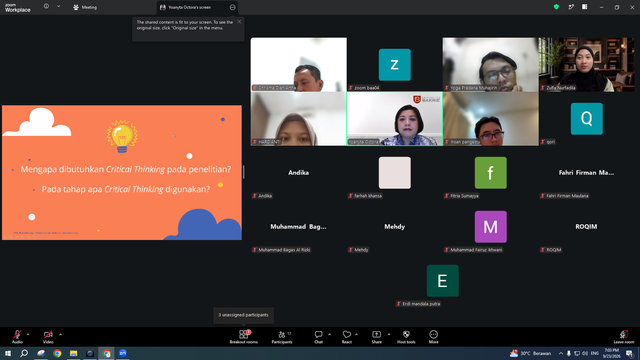Open the React heart menu
The image size is (640, 360).
[x=347, y=337]
